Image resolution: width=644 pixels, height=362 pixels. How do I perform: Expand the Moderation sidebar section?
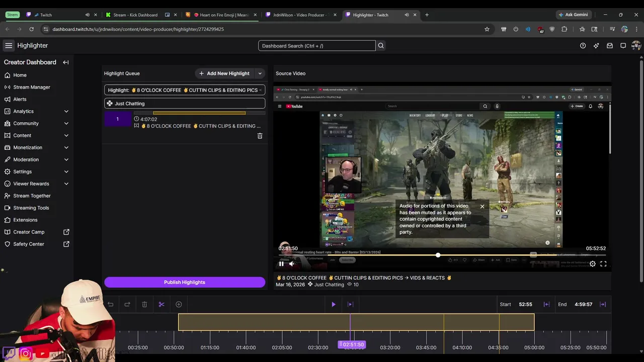pyautogui.click(x=66, y=159)
